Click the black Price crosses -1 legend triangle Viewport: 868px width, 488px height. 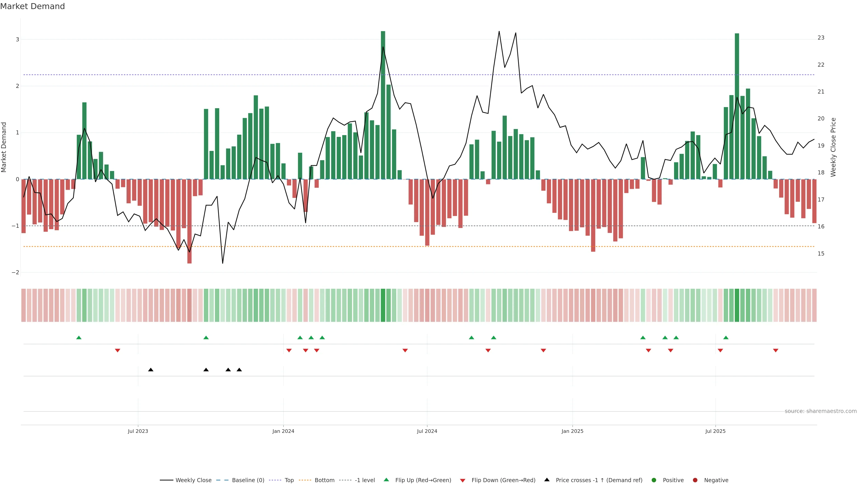coord(547,480)
